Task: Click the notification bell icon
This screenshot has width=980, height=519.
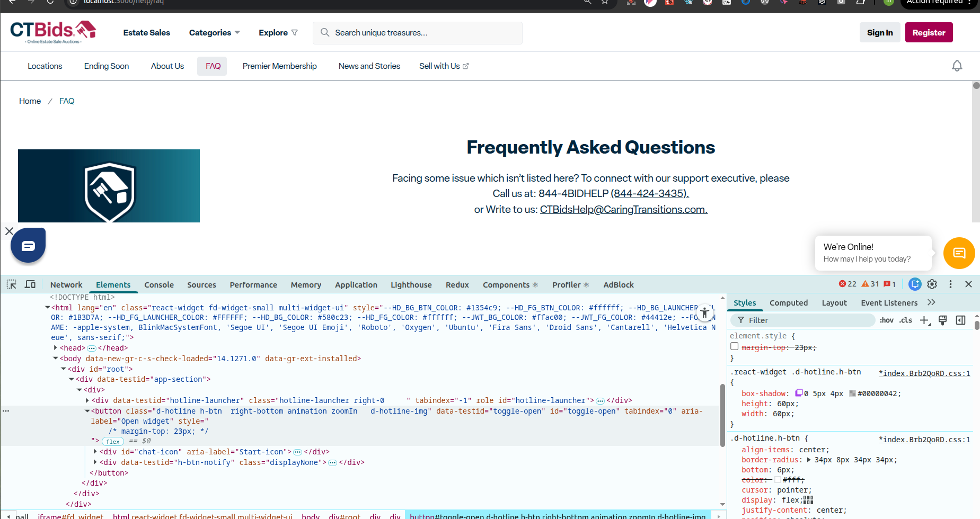Action: tap(957, 66)
